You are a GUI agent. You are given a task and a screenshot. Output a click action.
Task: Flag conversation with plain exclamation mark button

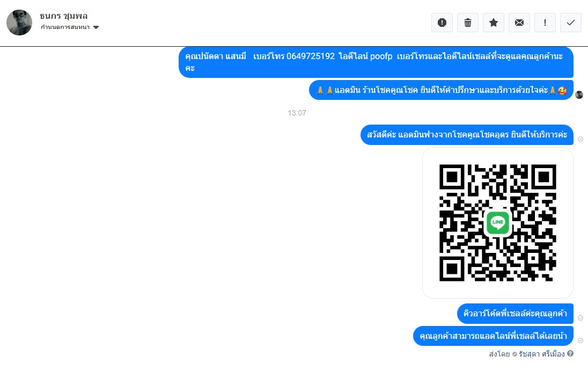545,23
